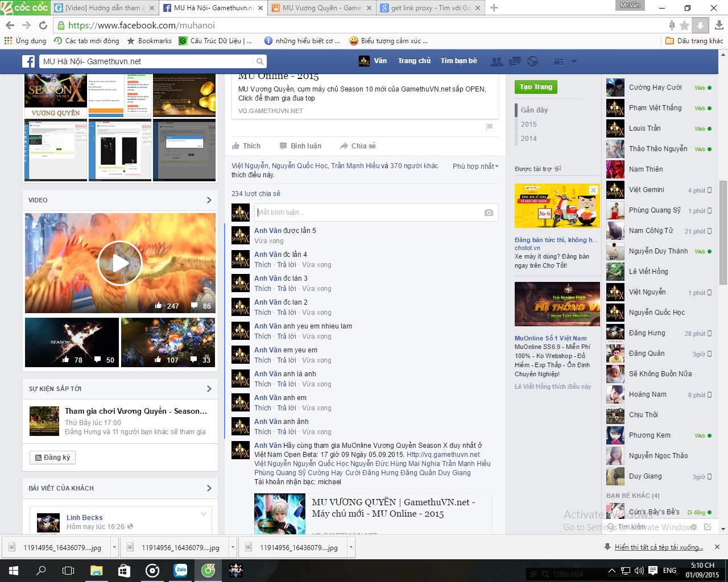The height and width of the screenshot is (582, 728).
Task: Open File Explorer from taskbar
Action: pyautogui.click(x=96, y=571)
